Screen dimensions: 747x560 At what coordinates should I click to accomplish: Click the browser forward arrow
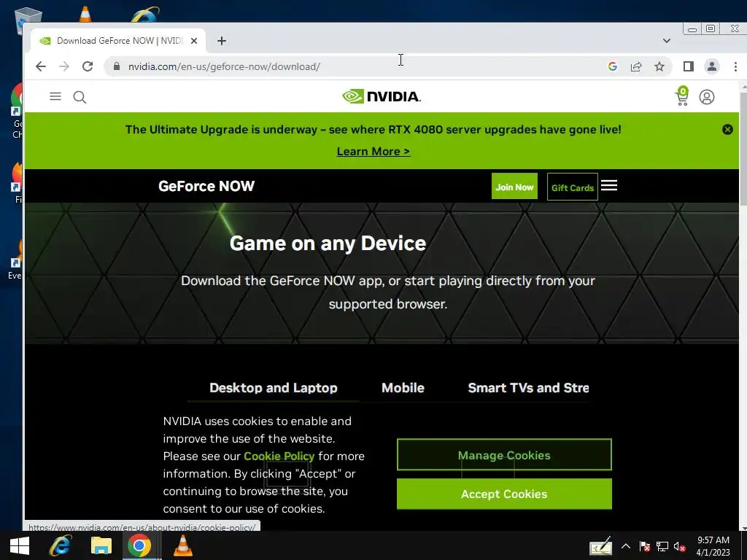(x=64, y=66)
